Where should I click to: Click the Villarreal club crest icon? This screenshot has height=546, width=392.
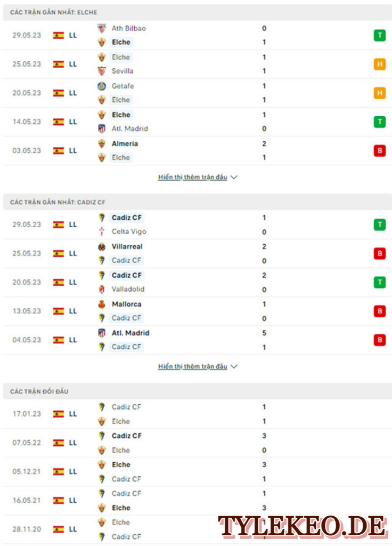coord(101,246)
